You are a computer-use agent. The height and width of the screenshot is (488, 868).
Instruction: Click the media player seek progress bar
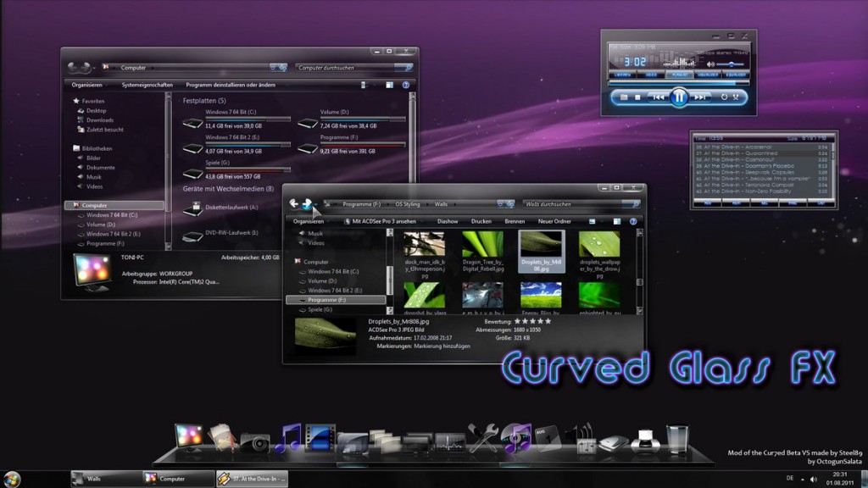(679, 83)
